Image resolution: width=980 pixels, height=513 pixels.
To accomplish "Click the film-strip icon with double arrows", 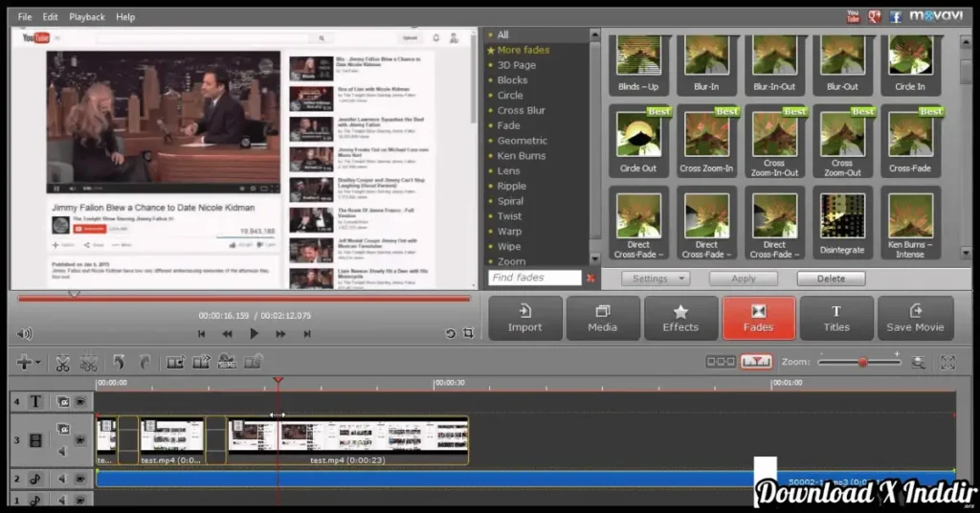I will point(201,362).
